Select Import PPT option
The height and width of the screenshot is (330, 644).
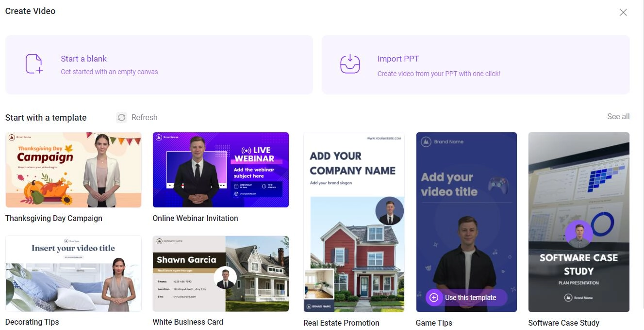476,64
